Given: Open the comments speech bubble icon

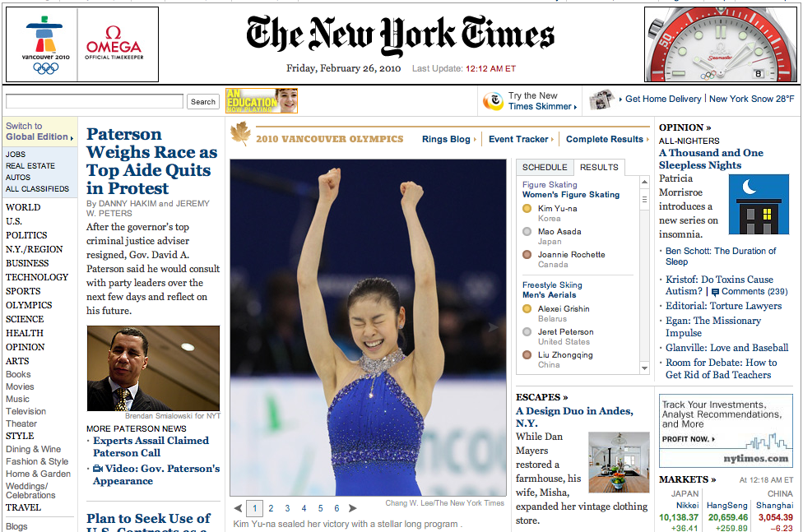Looking at the screenshot, I should click(x=715, y=292).
